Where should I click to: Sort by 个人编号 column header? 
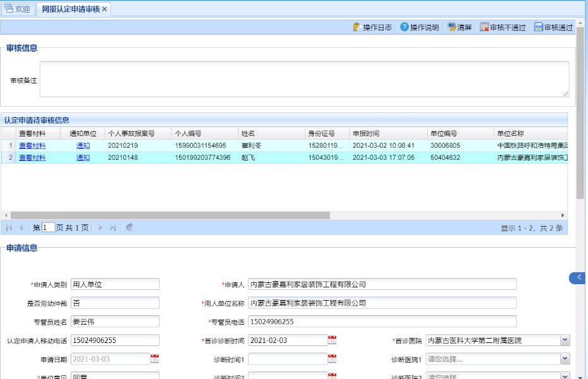(205, 133)
